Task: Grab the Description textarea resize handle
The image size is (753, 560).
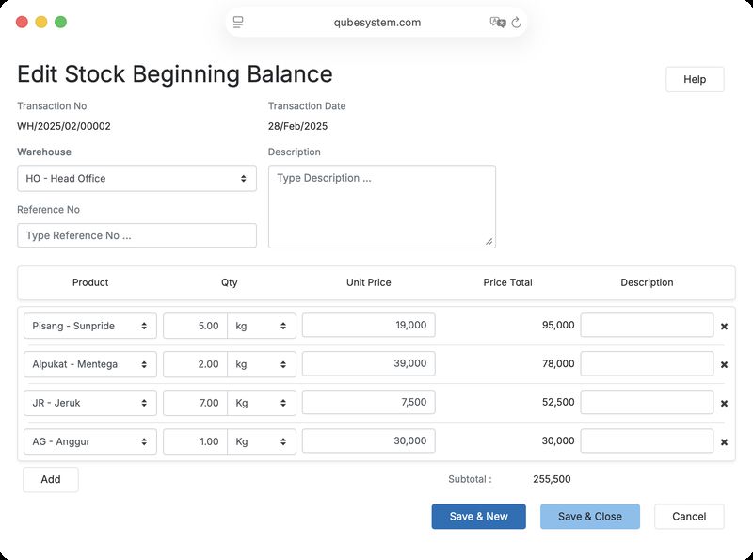Action: pyautogui.click(x=489, y=242)
